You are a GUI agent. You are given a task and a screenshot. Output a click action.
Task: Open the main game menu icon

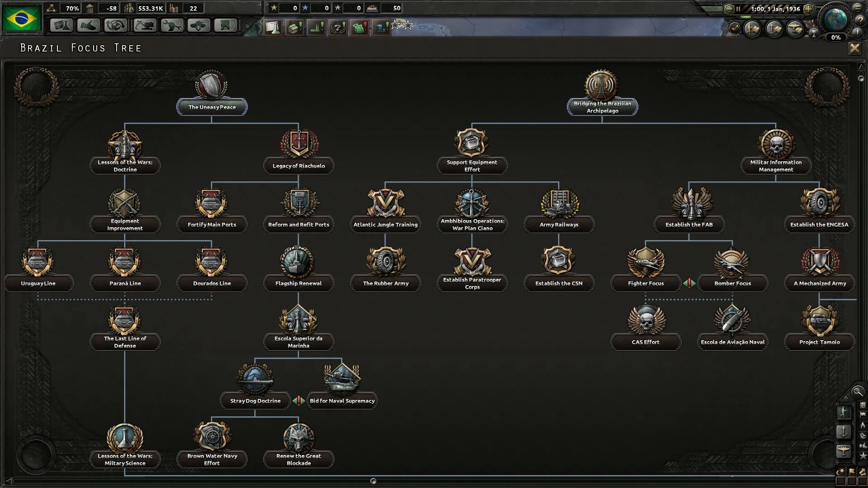[857, 7]
